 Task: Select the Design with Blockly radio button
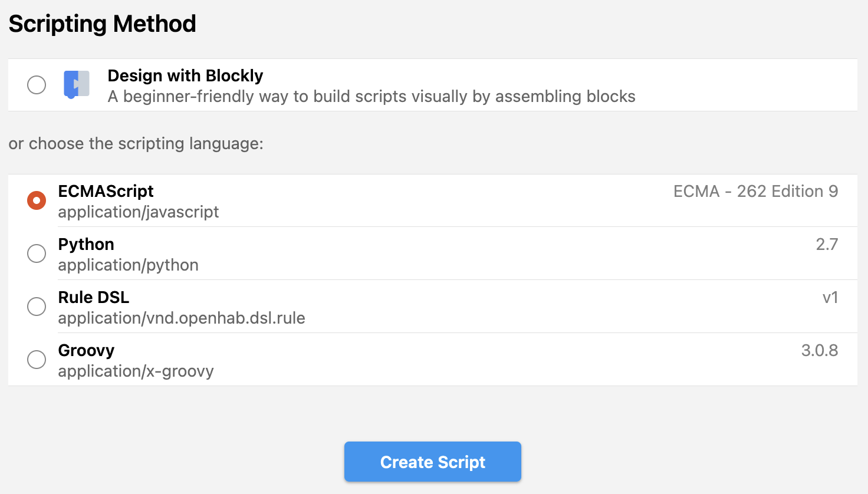(37, 85)
